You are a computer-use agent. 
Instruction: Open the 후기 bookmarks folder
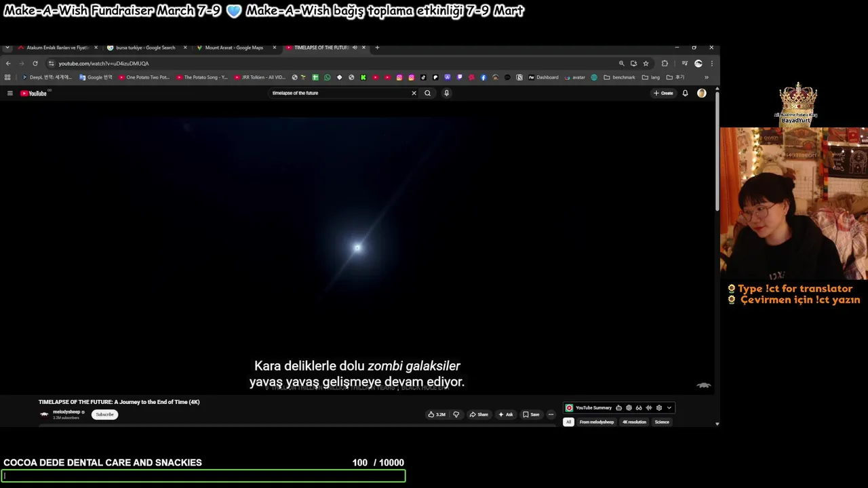pyautogui.click(x=675, y=77)
